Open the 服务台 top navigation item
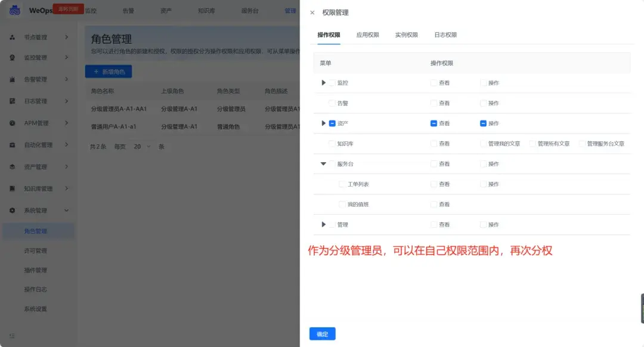Image resolution: width=644 pixels, height=347 pixels. tap(250, 11)
